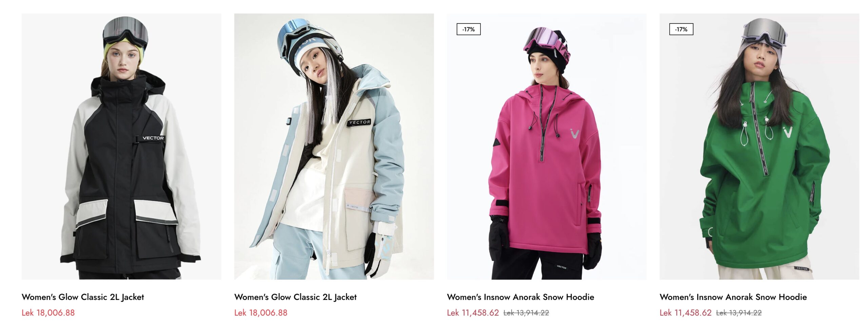The width and height of the screenshot is (868, 321).
Task: Click the -17% badge on the pink hoodie
Action: pos(469,29)
